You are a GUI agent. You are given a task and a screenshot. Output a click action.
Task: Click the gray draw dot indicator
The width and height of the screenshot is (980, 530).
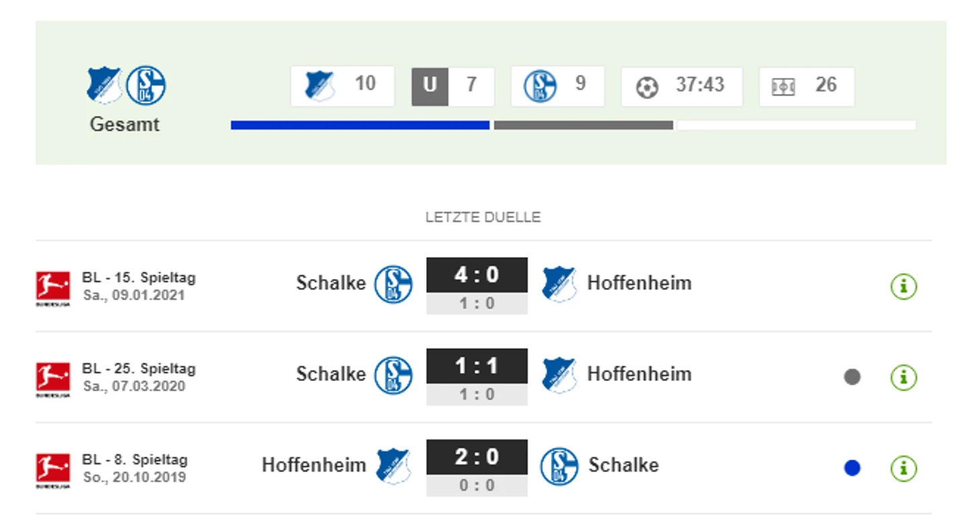tap(852, 377)
